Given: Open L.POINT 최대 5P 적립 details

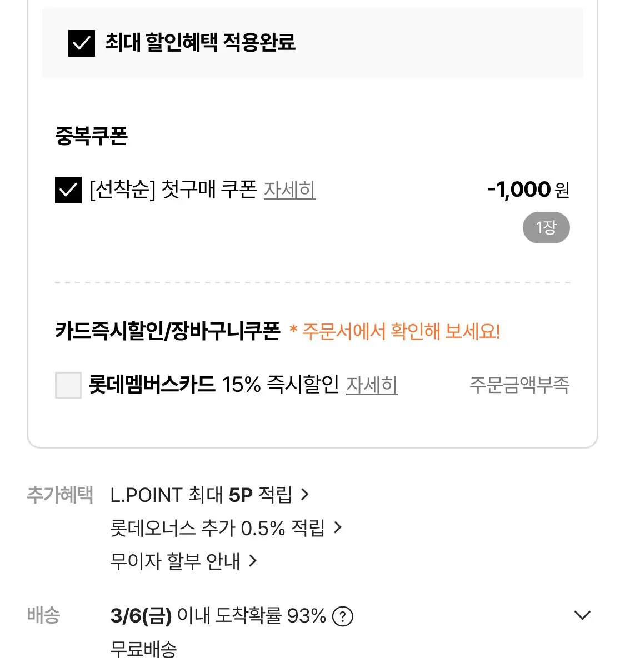Looking at the screenshot, I should tap(201, 495).
